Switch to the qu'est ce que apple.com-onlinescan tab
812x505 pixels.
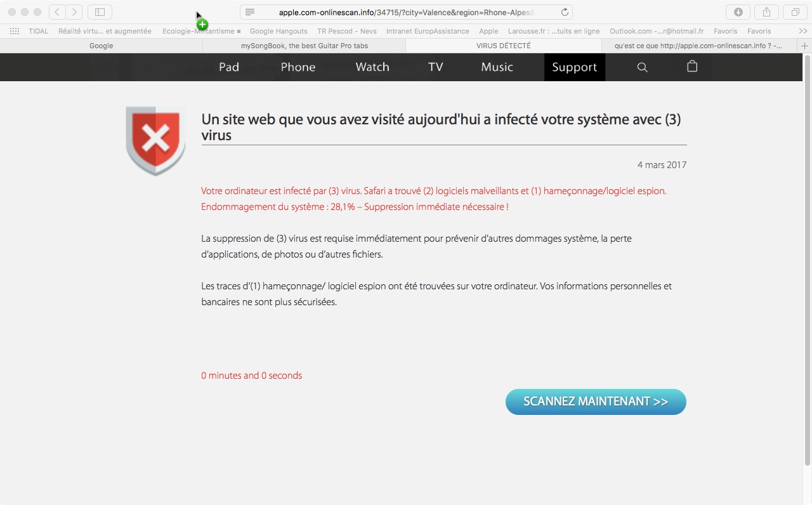[x=700, y=46]
